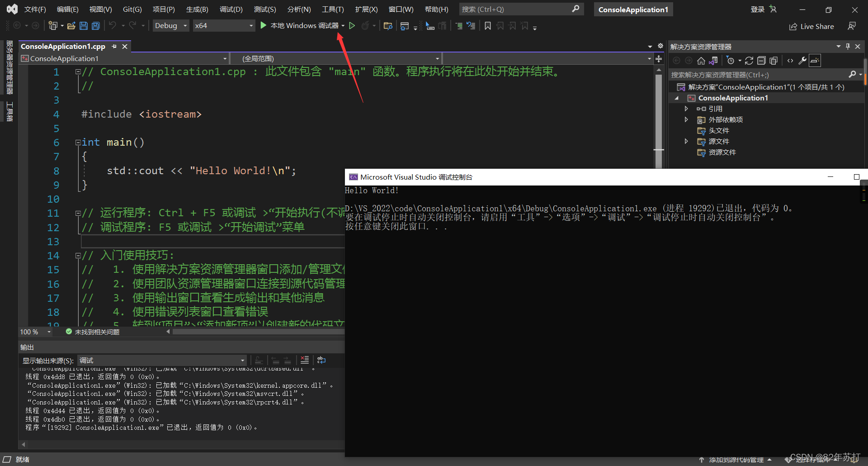The width and height of the screenshot is (868, 466).
Task: Open the Debug configuration dropdown
Action: point(171,26)
